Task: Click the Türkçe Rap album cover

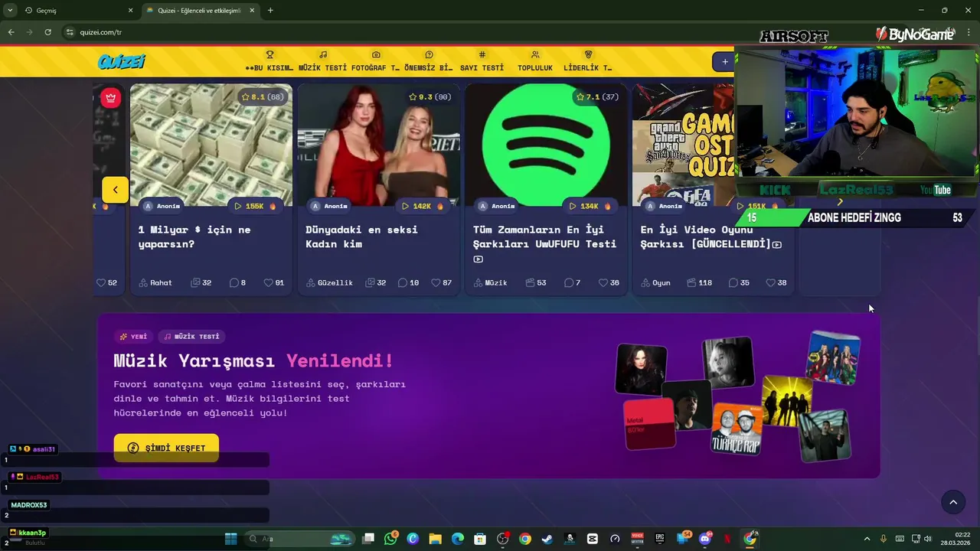Action: click(737, 430)
